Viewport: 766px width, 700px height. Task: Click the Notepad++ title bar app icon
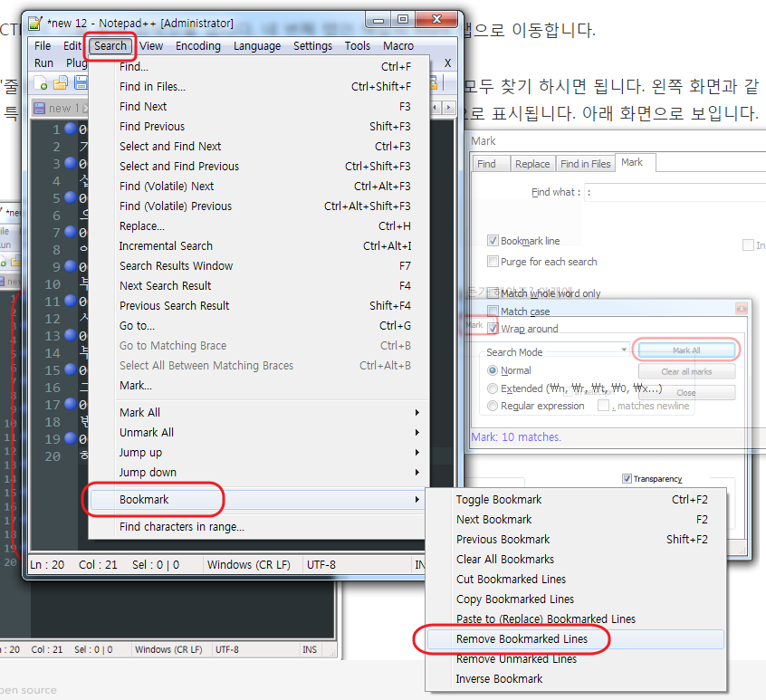coord(35,23)
